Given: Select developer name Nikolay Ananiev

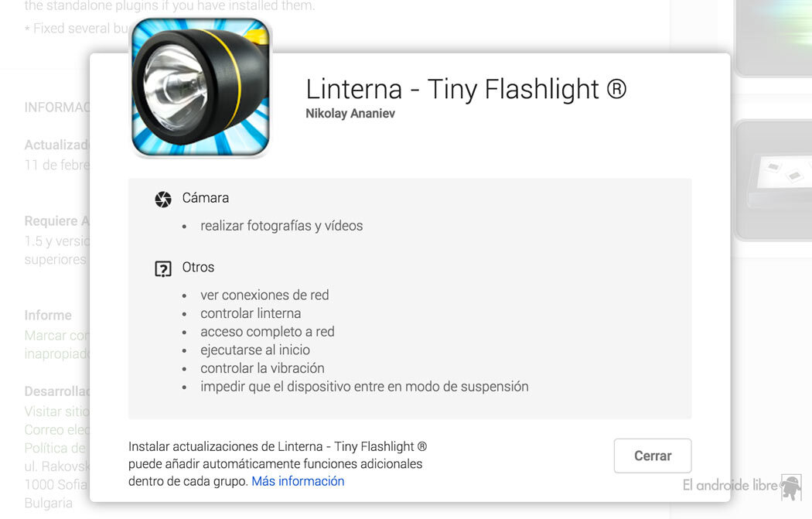Looking at the screenshot, I should point(350,114).
